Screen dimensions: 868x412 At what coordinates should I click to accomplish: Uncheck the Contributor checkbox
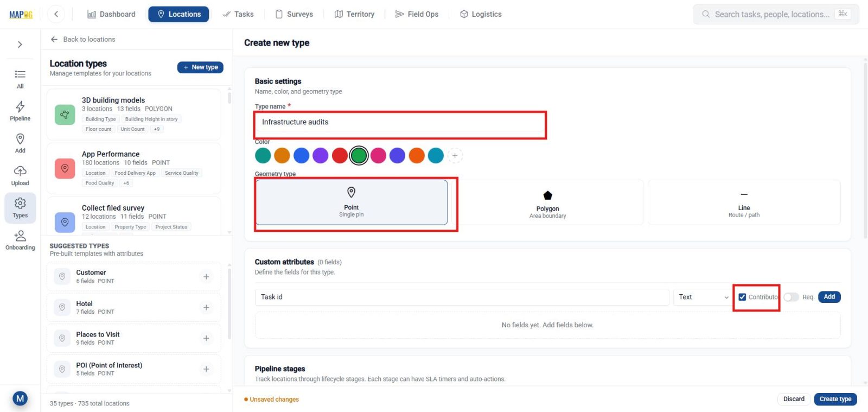tap(742, 297)
